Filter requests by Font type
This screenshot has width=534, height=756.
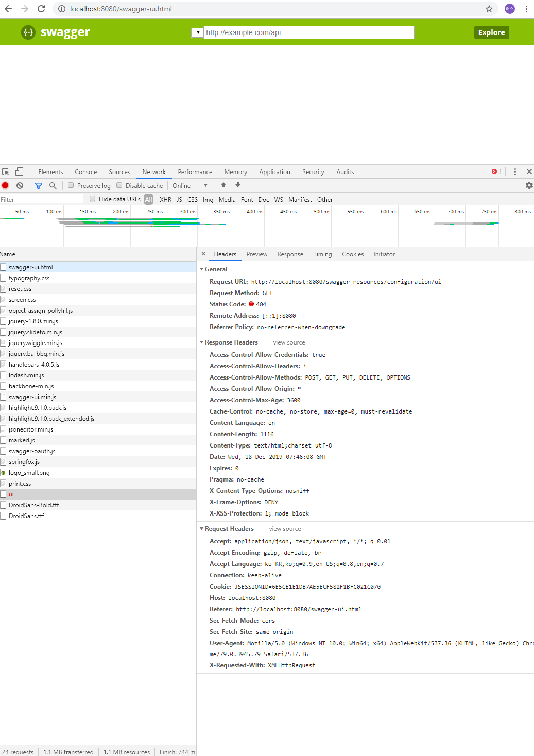pos(247,200)
